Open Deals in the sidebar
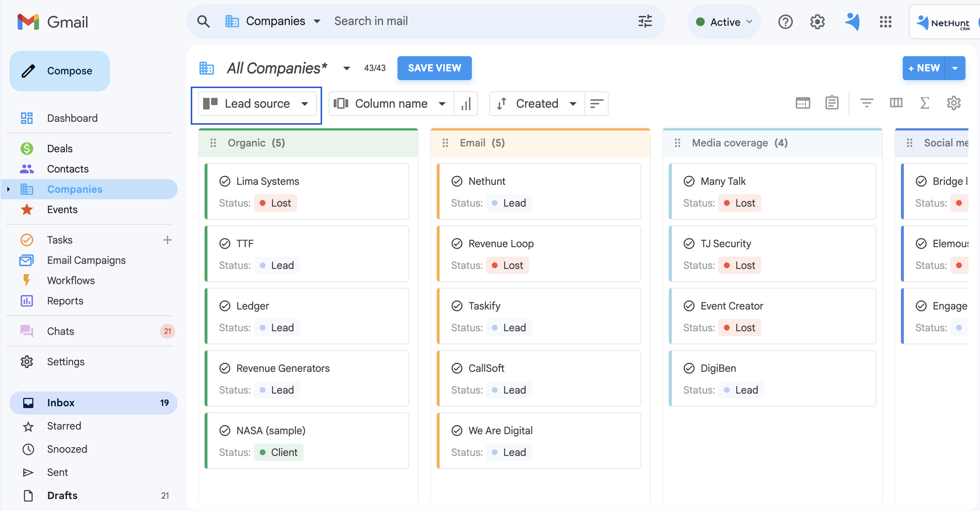 [60, 149]
